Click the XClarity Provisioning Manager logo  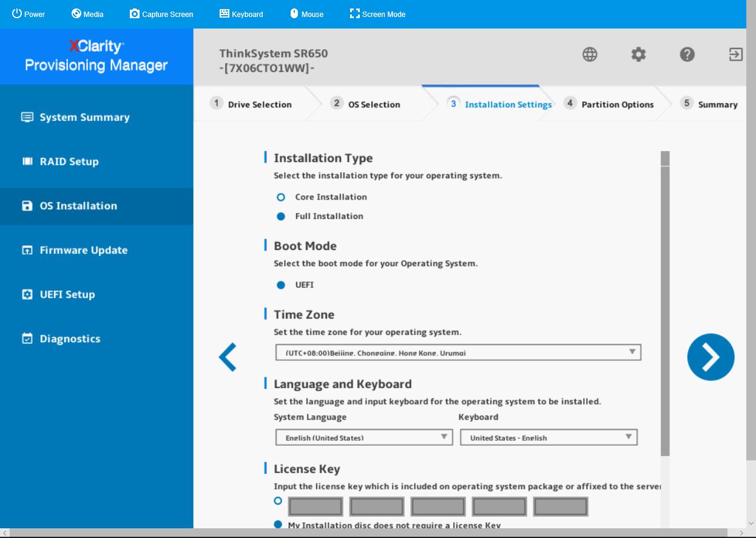96,56
